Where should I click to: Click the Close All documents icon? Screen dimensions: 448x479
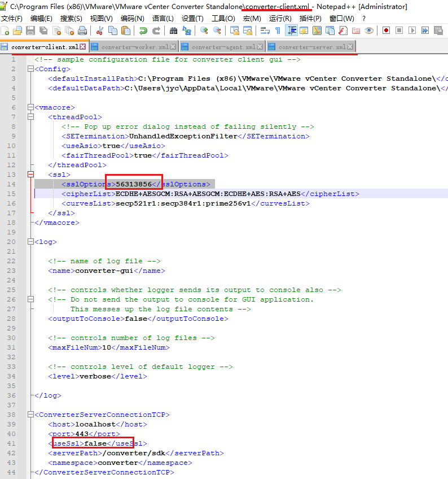[69, 31]
